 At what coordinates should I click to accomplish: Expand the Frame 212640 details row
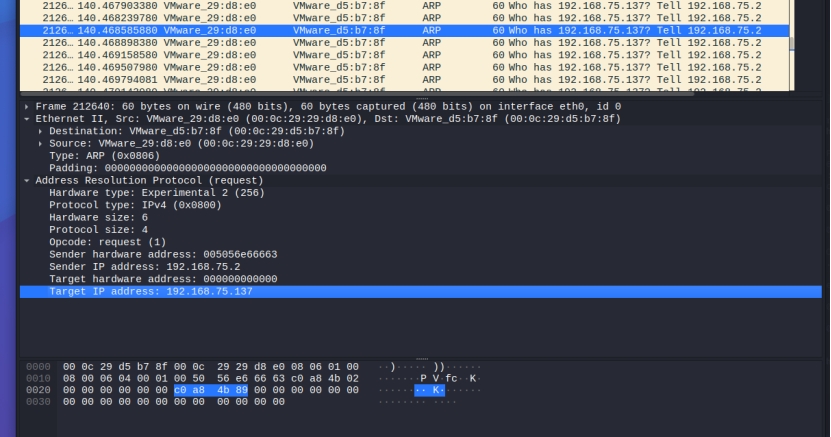(x=26, y=106)
